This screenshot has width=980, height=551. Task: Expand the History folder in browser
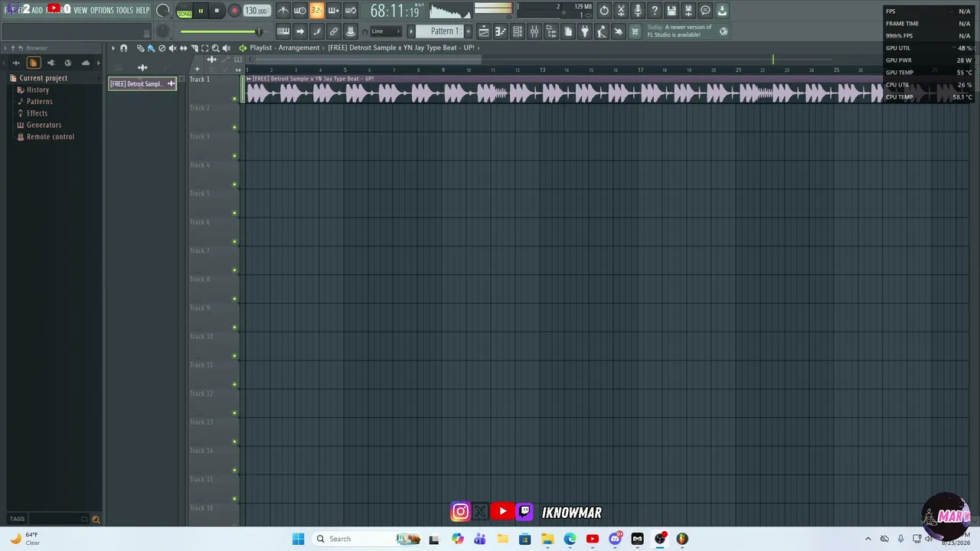[x=38, y=90]
